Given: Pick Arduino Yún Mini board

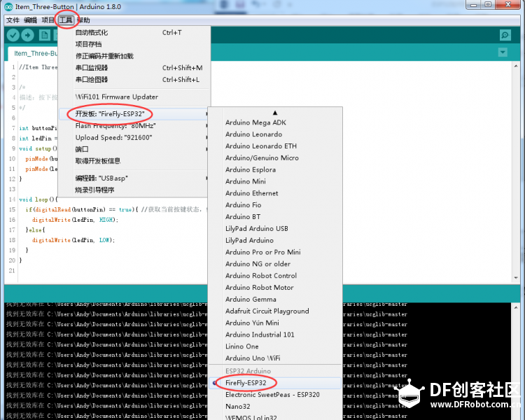Looking at the screenshot, I should pyautogui.click(x=275, y=323).
